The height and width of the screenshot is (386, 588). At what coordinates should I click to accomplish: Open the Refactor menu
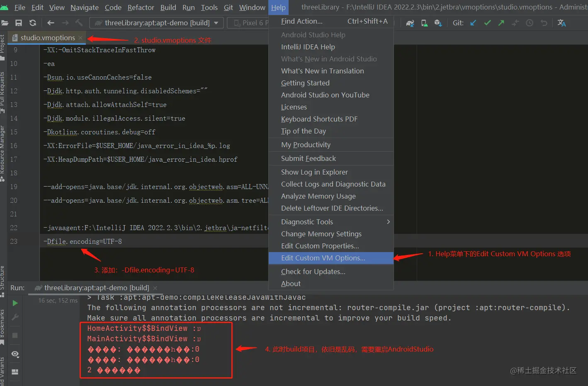(141, 7)
